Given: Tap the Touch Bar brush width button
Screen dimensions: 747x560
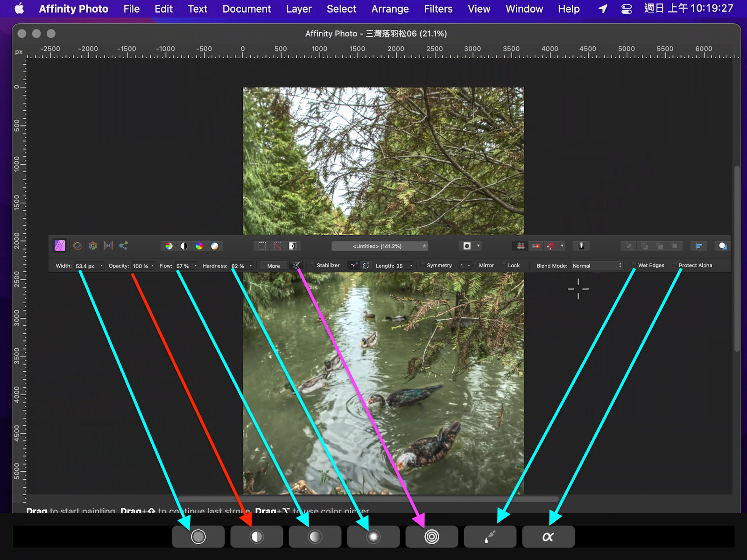Looking at the screenshot, I should pyautogui.click(x=198, y=537).
